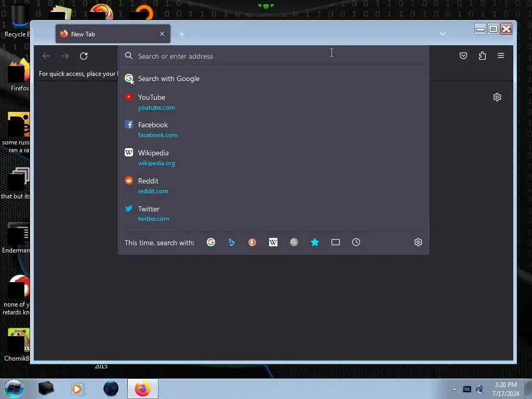Click the Firefox forward arrow
Image resolution: width=532 pixels, height=399 pixels.
pyautogui.click(x=65, y=56)
